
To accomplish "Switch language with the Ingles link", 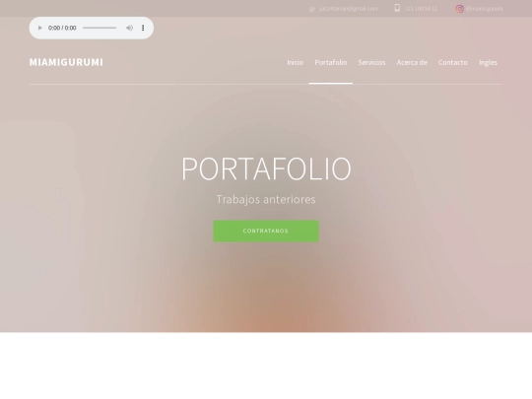I will 488,62.
